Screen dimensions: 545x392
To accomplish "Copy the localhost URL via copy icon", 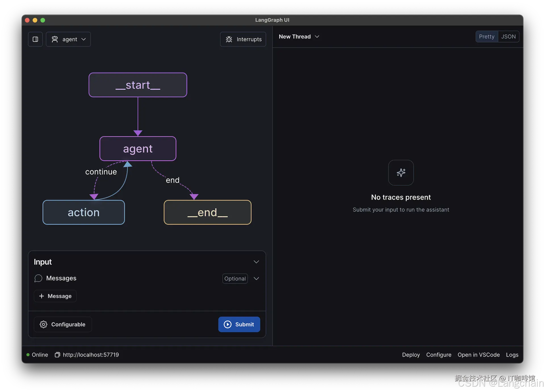I will [x=57, y=355].
